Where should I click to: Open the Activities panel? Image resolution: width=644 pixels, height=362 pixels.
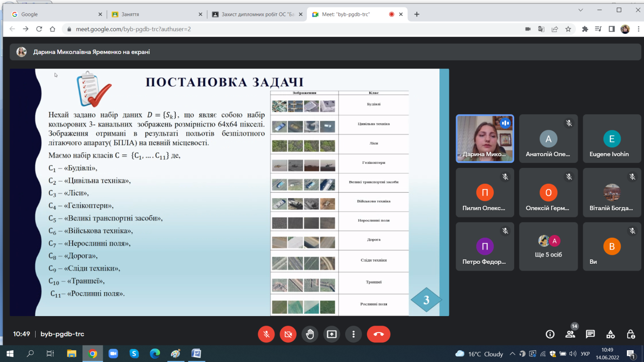click(x=611, y=334)
